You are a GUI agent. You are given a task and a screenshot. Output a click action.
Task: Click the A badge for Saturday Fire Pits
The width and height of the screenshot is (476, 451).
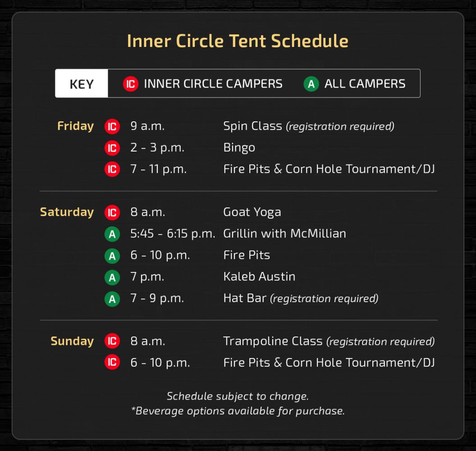[x=112, y=256]
